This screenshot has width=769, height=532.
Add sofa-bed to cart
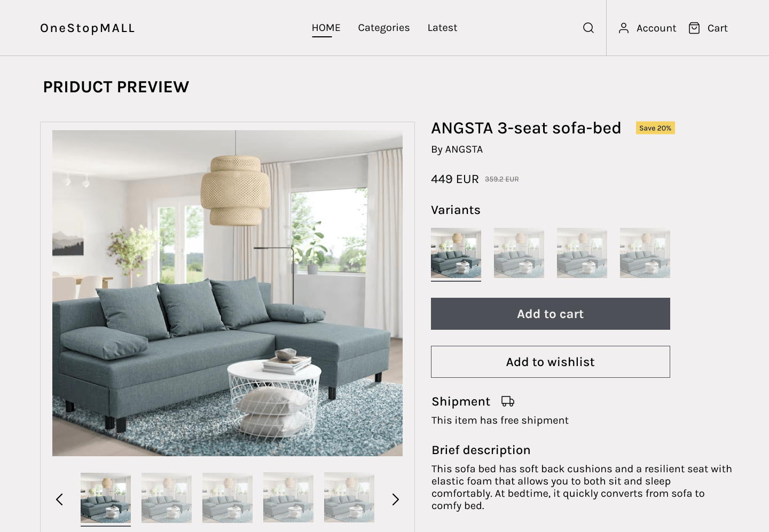click(550, 314)
